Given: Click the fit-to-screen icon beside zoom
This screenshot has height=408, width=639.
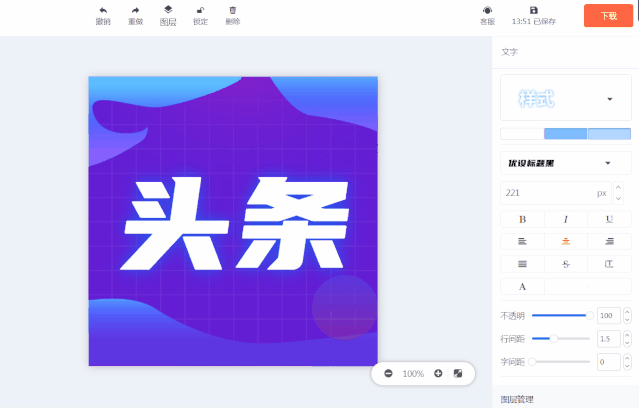Looking at the screenshot, I should 458,373.
